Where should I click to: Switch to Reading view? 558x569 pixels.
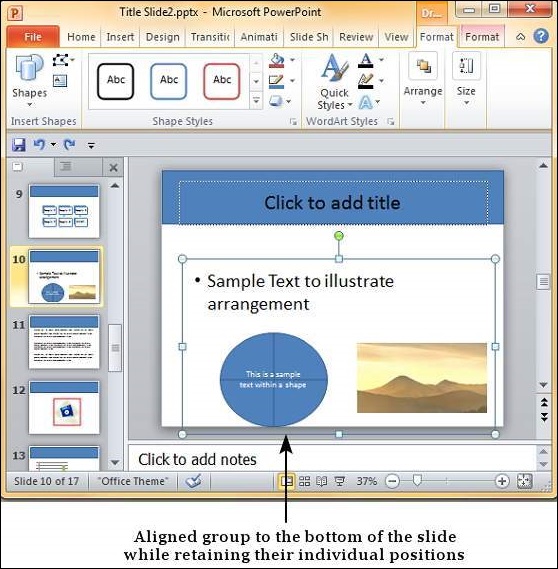pyautogui.click(x=321, y=482)
